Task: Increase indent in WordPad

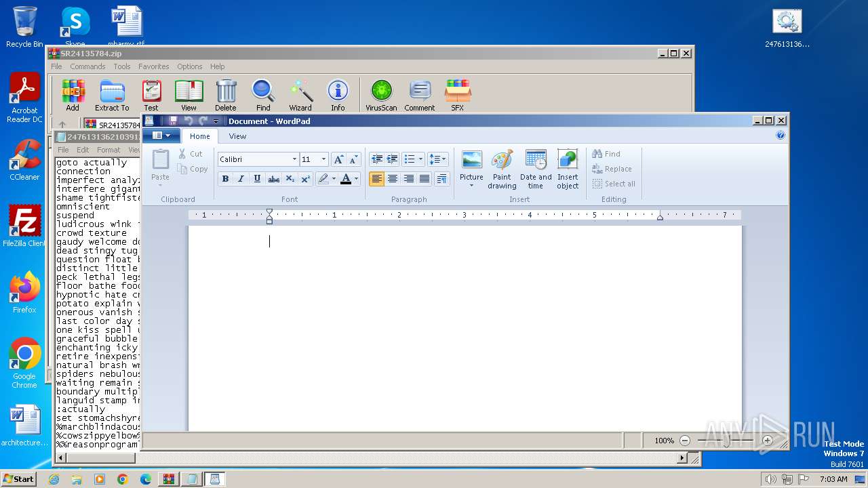Action: click(x=393, y=159)
